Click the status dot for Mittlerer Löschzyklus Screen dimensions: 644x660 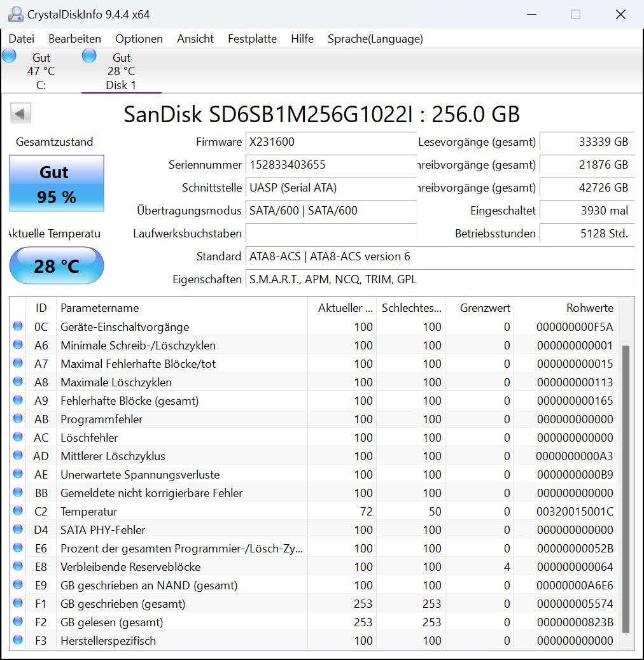18,456
